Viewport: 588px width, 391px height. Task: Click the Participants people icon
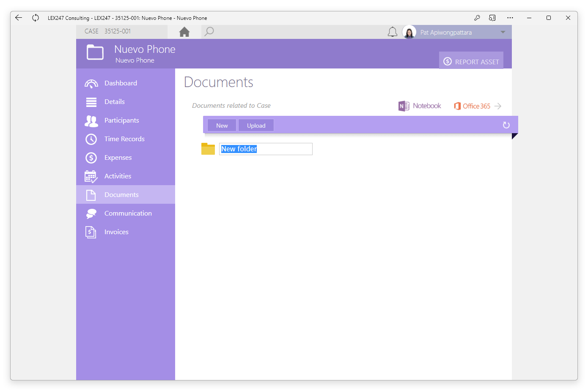click(91, 121)
